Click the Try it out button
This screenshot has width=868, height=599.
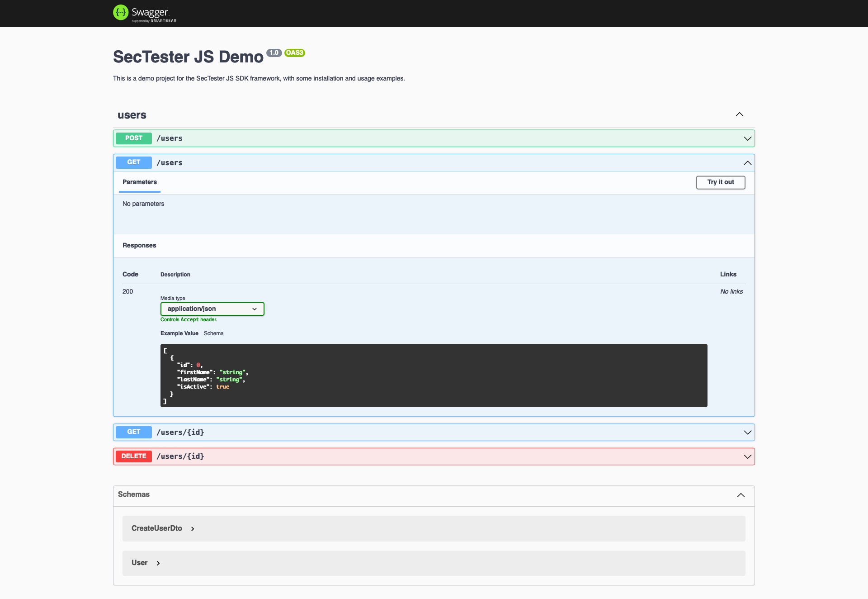coord(721,182)
